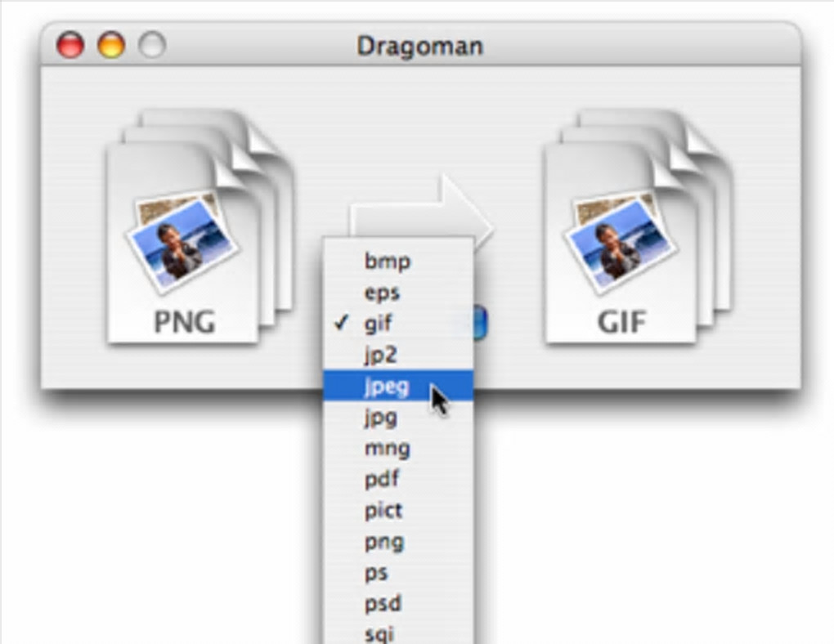This screenshot has width=834, height=644.
Task: Select png format entry
Action: [398, 541]
